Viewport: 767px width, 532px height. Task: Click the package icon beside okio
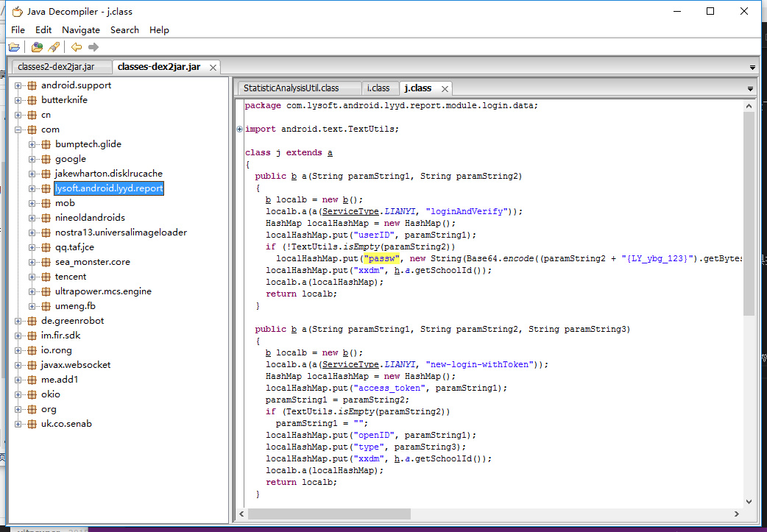(32, 394)
